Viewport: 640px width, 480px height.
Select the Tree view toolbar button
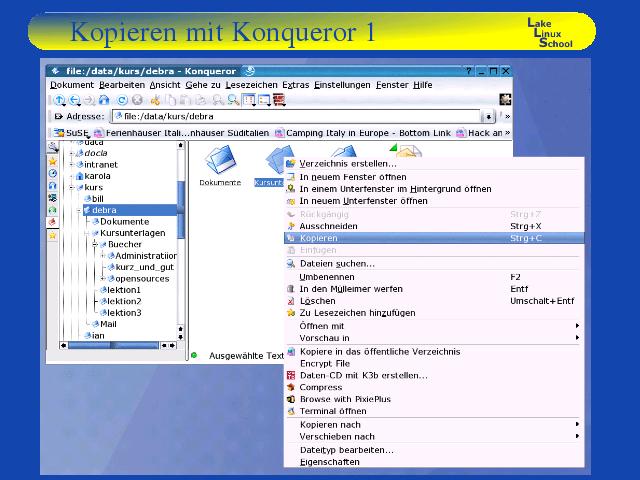[264, 100]
